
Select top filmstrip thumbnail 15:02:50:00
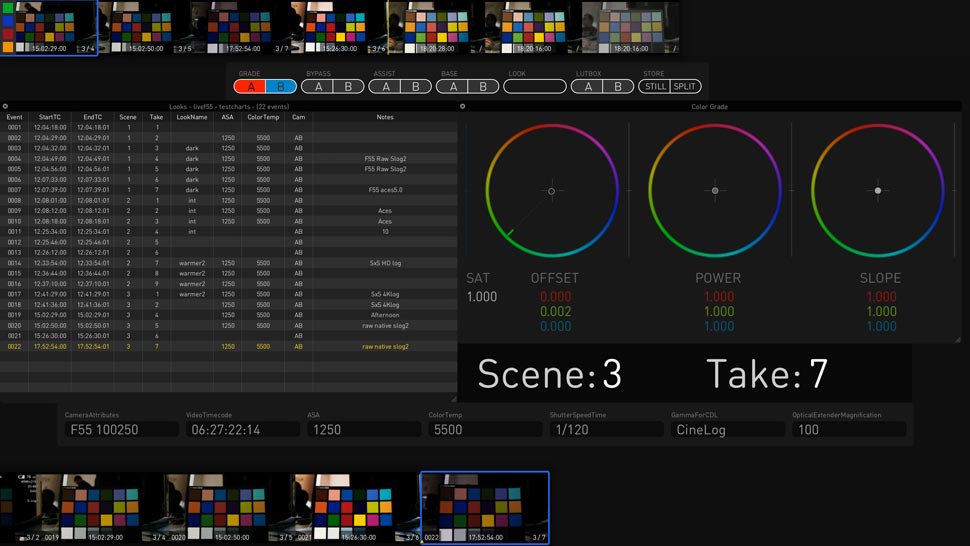click(146, 28)
